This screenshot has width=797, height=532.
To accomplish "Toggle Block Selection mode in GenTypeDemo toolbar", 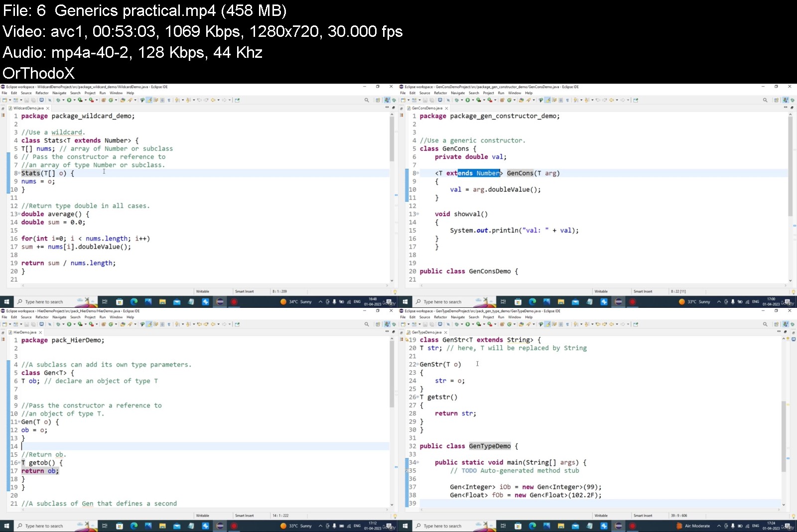I will [x=560, y=324].
